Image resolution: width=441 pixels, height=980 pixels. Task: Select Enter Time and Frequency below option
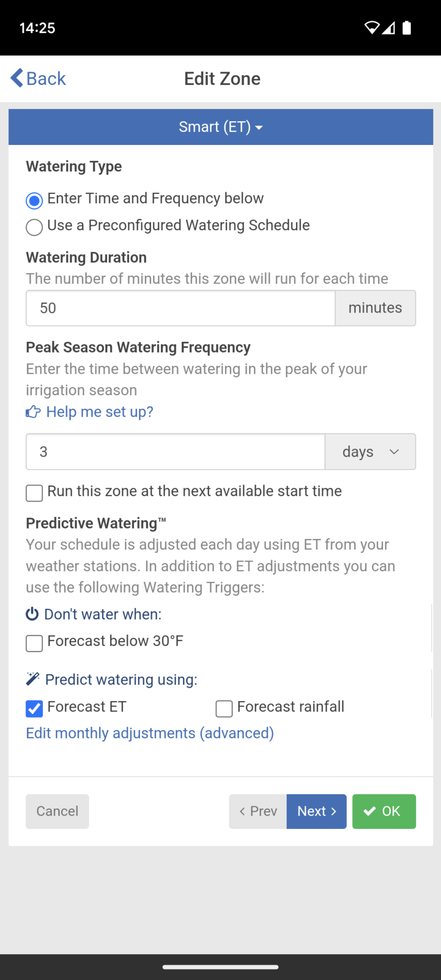tap(34, 201)
